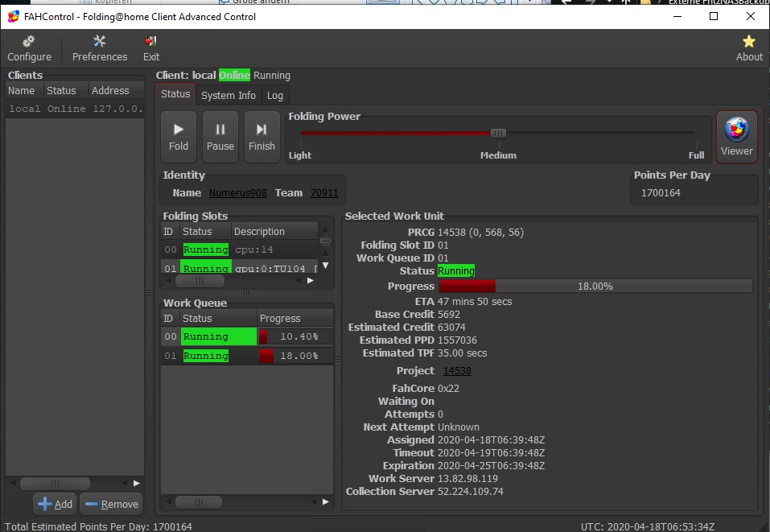Screen dimensions: 770x532
Task: Click the Estimated PPD value 1557036
Action: point(457,340)
